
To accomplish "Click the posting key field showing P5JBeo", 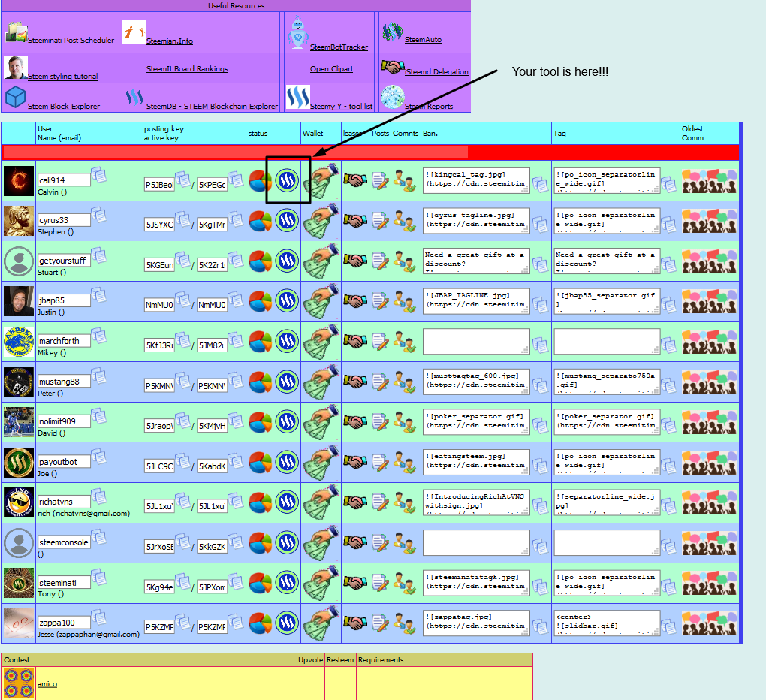I will click(159, 185).
